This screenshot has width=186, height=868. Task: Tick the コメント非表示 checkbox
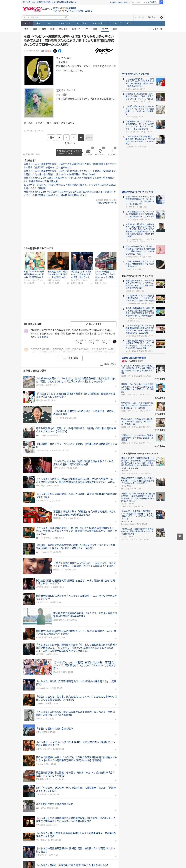102,364
